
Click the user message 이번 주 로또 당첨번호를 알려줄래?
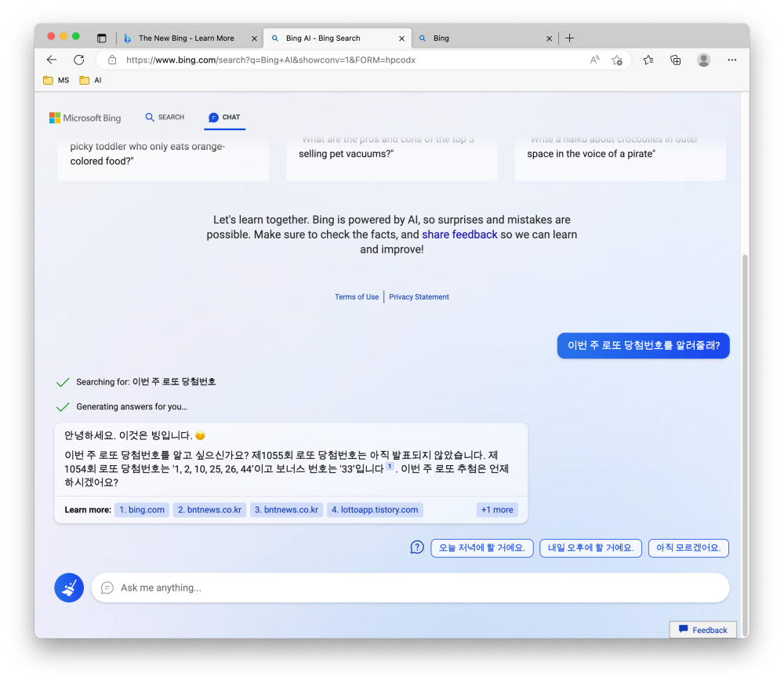(644, 346)
